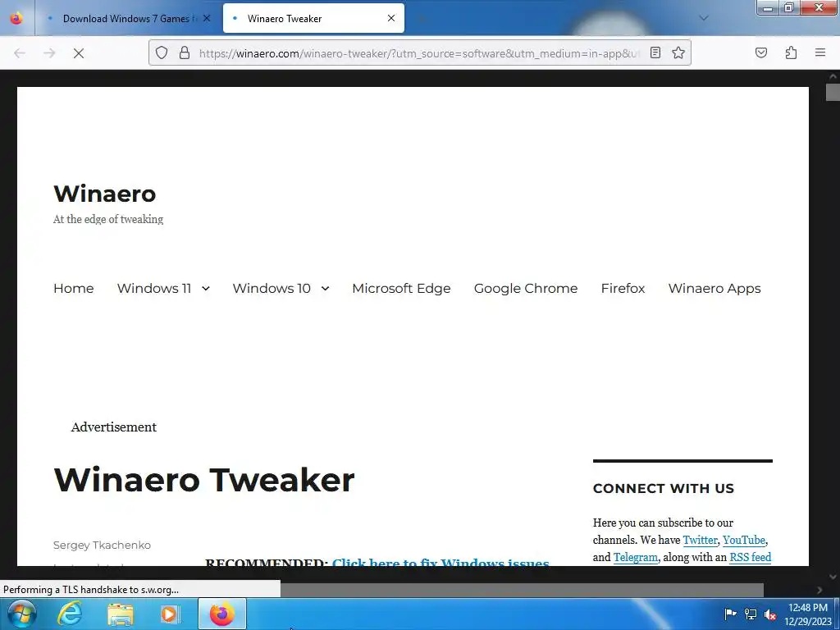Click the scrollbar down arrow
This screenshot has width=840, height=630.
point(833,577)
